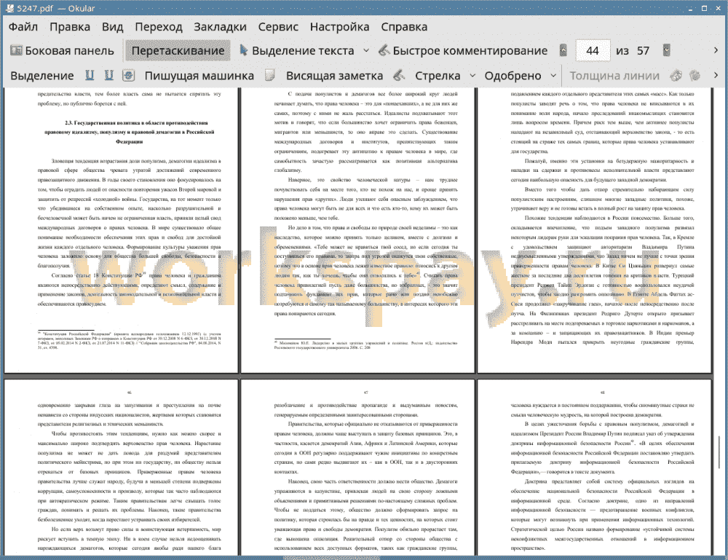This screenshot has width=728, height=560.
Task: Close the Okular window
Action: click(718, 8)
